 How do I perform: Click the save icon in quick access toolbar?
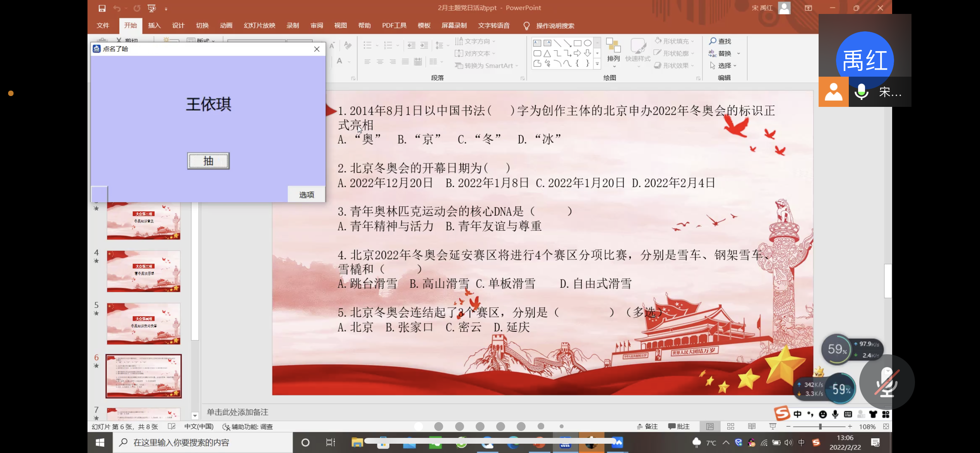point(102,8)
